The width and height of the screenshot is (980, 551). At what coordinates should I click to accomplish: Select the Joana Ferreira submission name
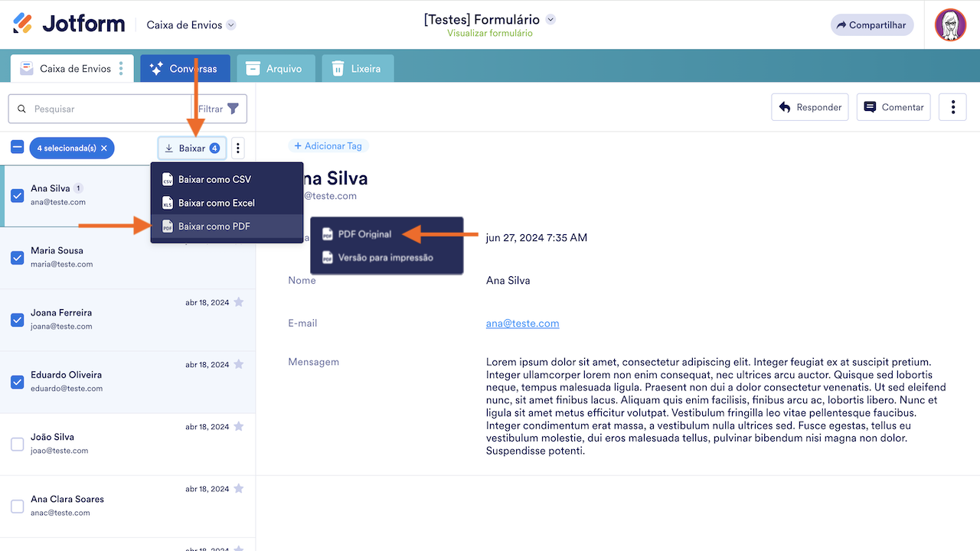click(x=61, y=313)
